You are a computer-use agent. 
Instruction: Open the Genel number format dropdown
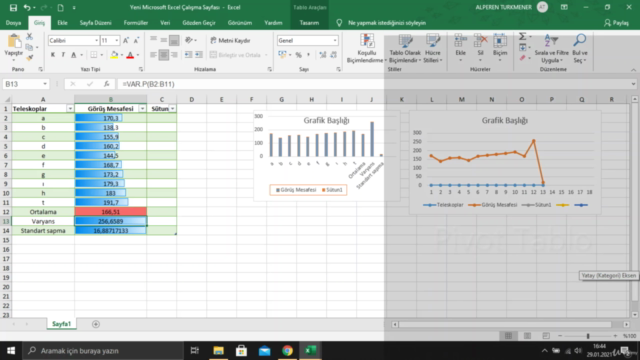(x=335, y=40)
